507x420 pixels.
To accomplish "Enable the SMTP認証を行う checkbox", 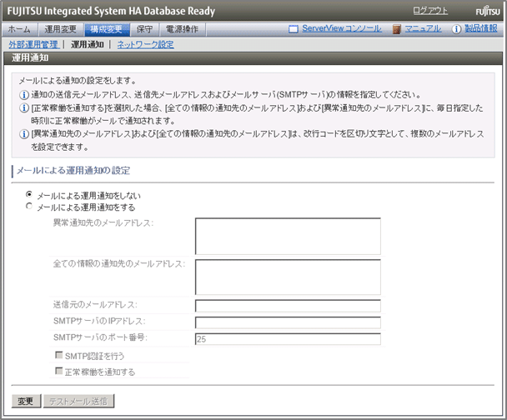I will [59, 355].
